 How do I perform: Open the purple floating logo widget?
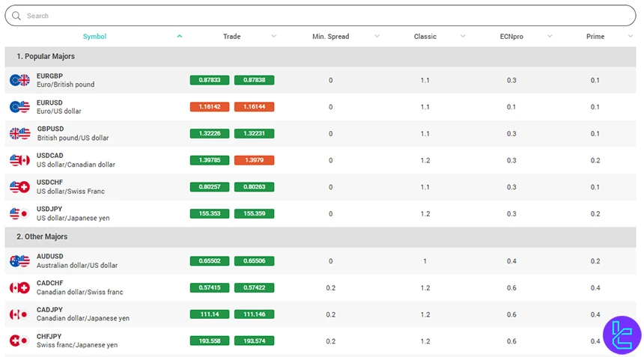622,335
